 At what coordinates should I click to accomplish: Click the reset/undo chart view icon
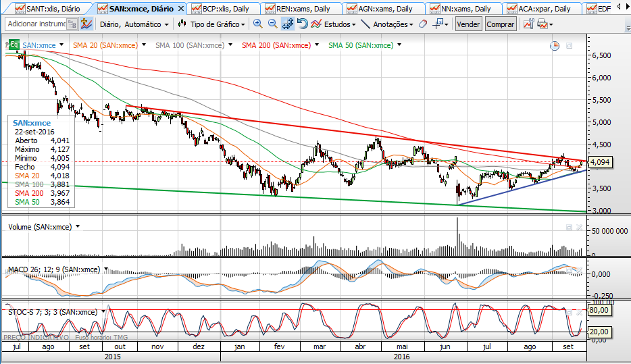click(x=302, y=24)
